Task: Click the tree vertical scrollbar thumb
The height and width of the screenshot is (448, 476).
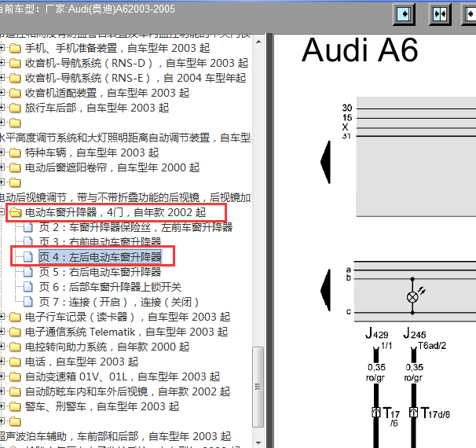Action: [x=258, y=387]
